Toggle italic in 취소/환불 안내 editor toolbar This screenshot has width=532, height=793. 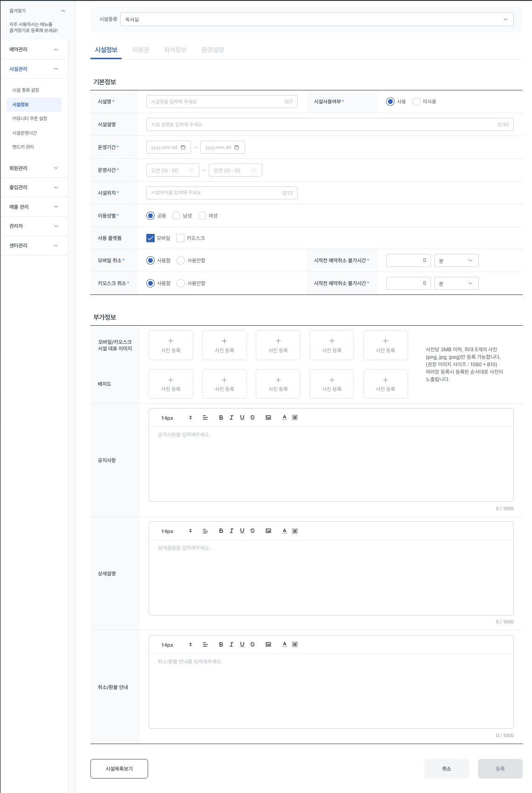point(231,644)
